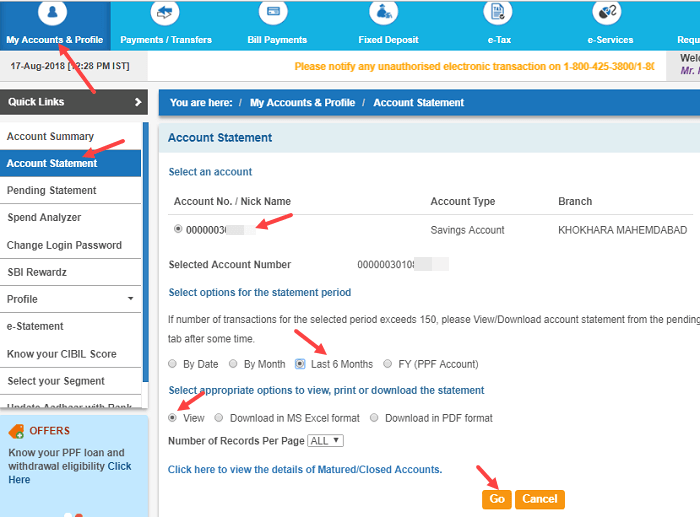Expand the Quick Links chevron
This screenshot has width=700, height=517.
click(x=138, y=102)
